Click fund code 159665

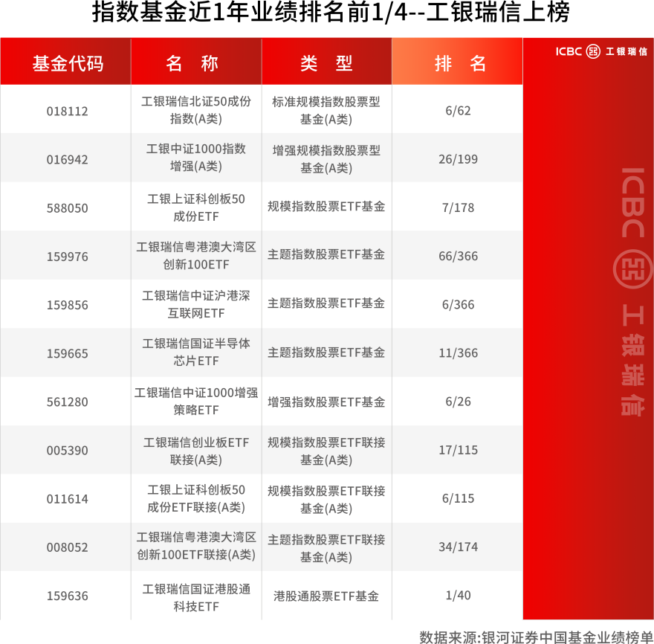pyautogui.click(x=67, y=353)
